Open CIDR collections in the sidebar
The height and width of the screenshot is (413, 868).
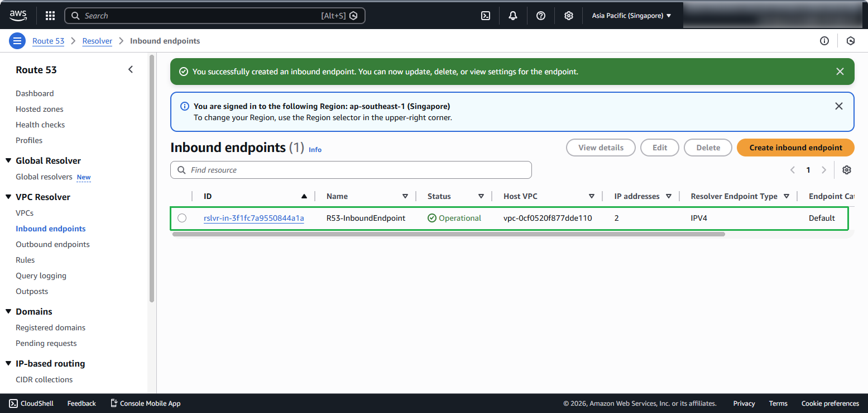(x=44, y=379)
